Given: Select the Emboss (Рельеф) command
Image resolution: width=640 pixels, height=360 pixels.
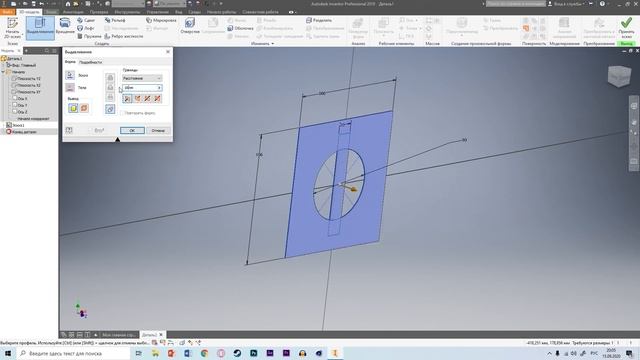Looking at the screenshot, I should click(115, 20).
